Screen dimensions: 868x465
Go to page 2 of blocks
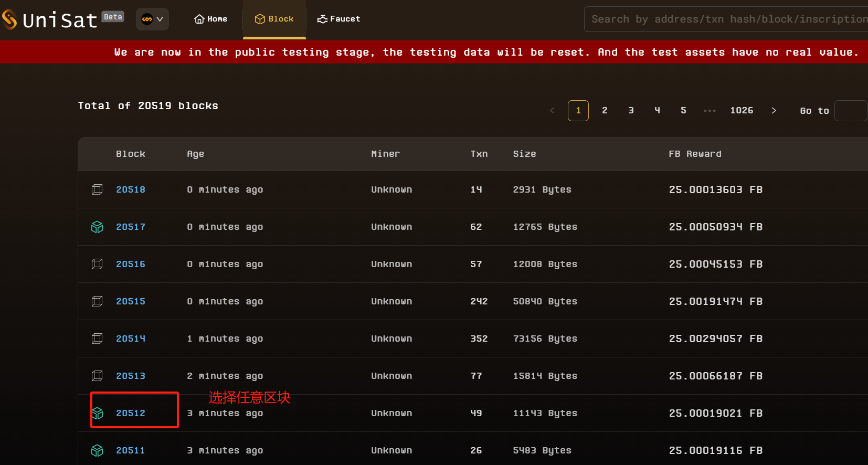click(x=605, y=111)
